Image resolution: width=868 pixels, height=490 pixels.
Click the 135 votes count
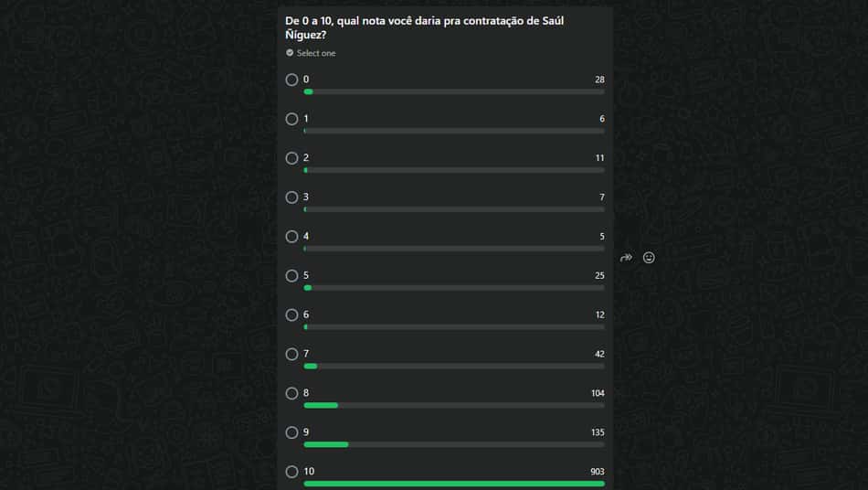[x=598, y=432]
